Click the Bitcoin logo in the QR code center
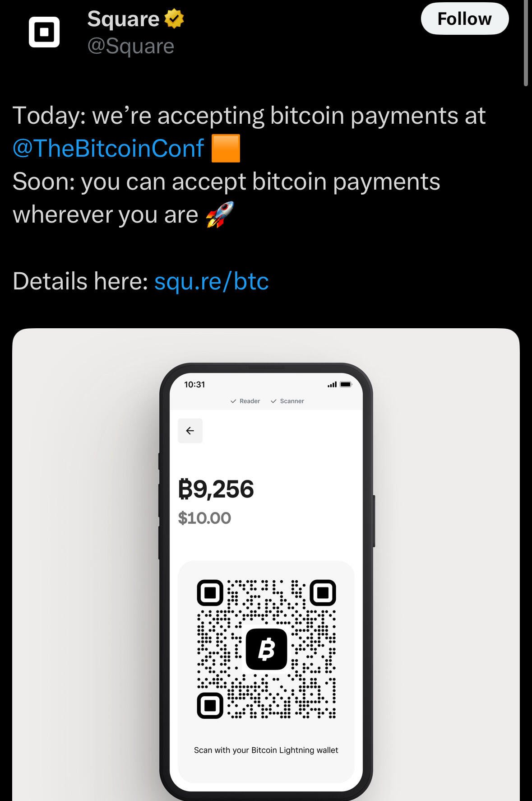The height and width of the screenshot is (801, 532). click(x=266, y=649)
